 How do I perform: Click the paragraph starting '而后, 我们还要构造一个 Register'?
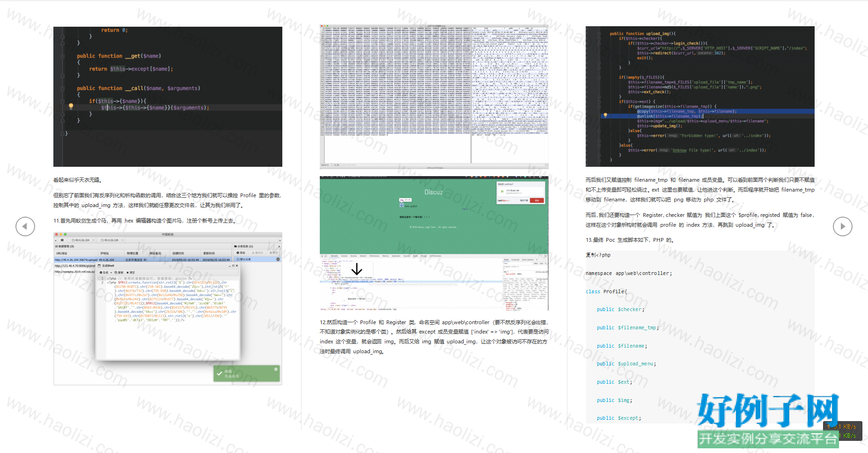pos(700,220)
